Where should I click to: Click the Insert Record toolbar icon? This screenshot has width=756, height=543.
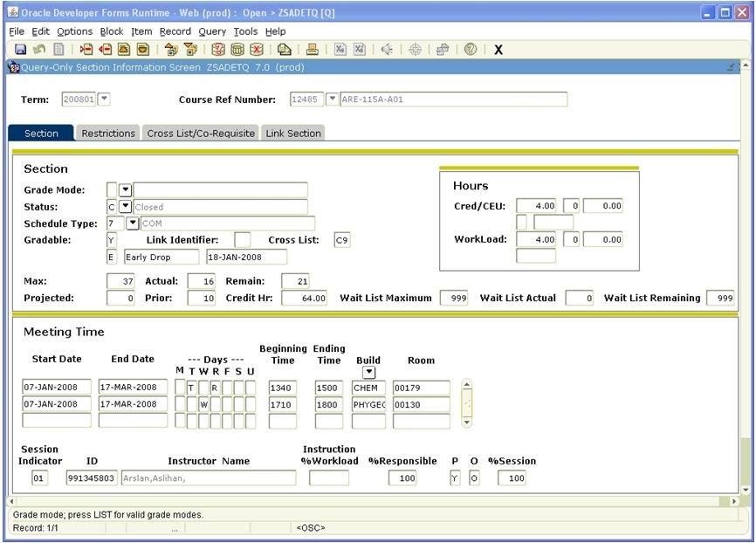(86, 50)
